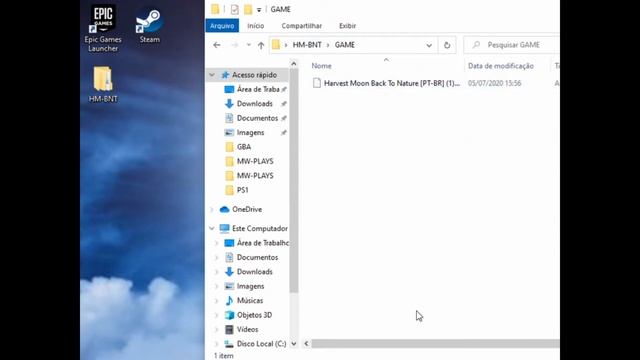Viewport: 640px width, 360px height.
Task: Select the Harvest Moon Back To Nature file
Action: (x=391, y=83)
